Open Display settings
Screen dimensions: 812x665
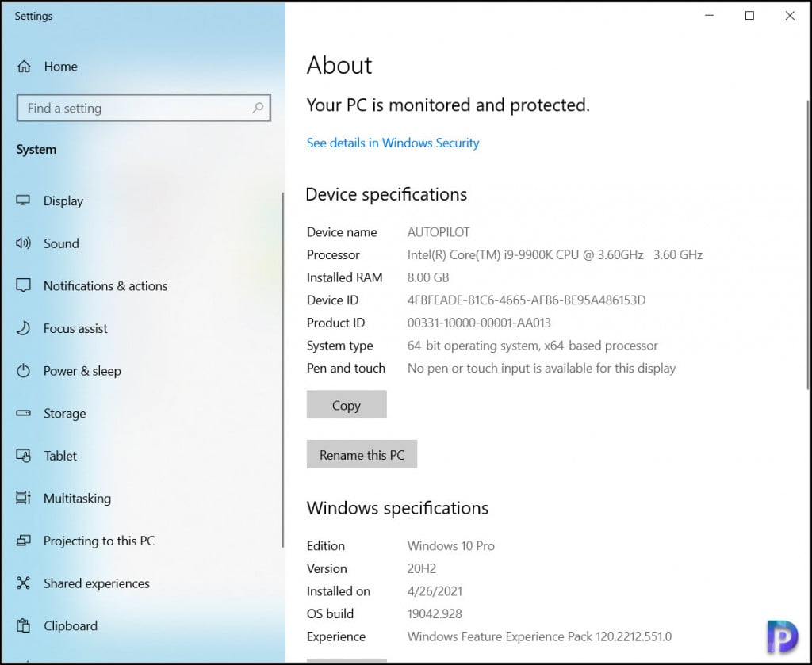pyautogui.click(x=63, y=201)
